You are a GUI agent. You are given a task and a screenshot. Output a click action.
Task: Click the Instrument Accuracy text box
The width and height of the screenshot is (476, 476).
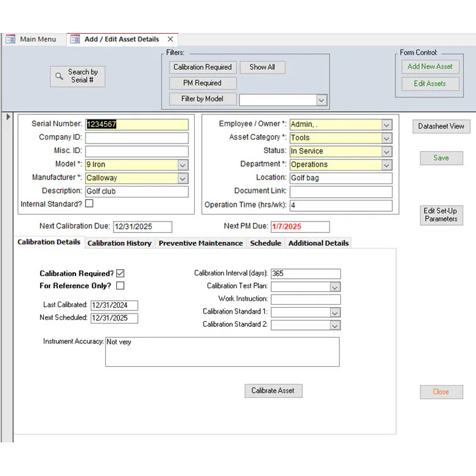[x=222, y=352]
